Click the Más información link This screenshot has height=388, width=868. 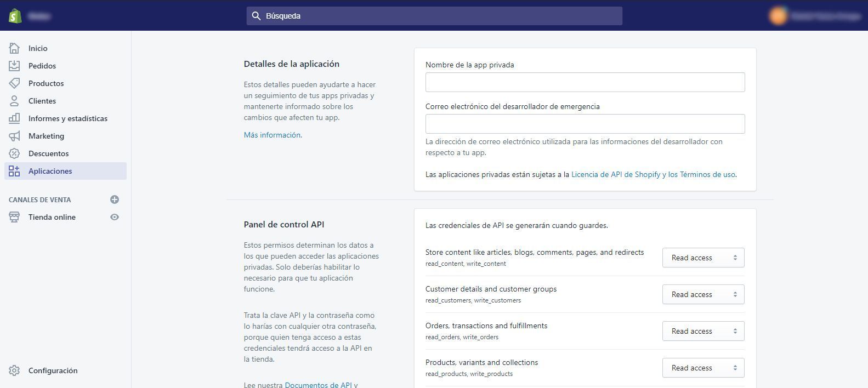(x=272, y=135)
